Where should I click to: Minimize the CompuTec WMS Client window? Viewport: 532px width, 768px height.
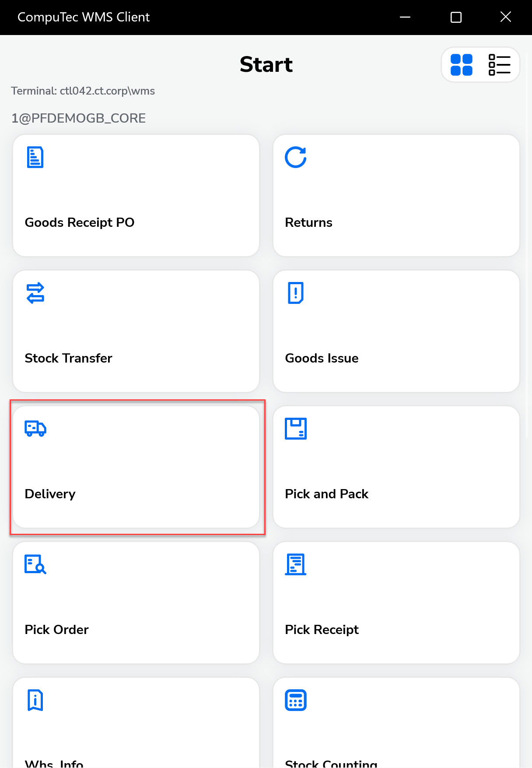coord(405,17)
